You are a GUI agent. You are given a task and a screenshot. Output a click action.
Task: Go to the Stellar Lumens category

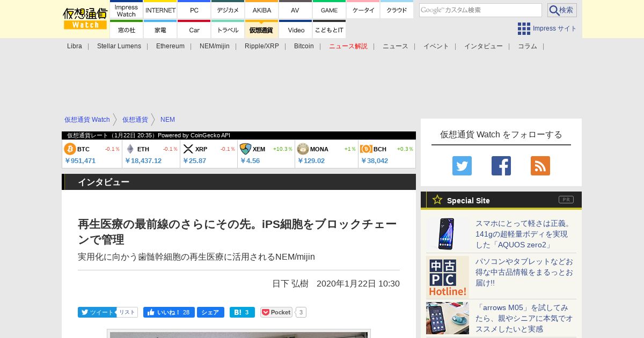tap(119, 46)
